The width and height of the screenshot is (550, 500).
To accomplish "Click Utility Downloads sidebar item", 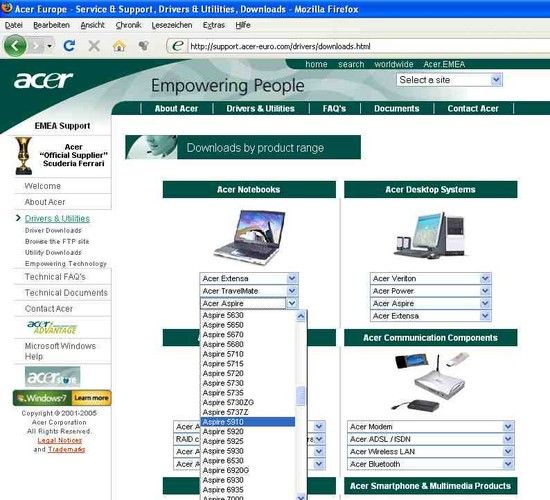I will point(53,253).
